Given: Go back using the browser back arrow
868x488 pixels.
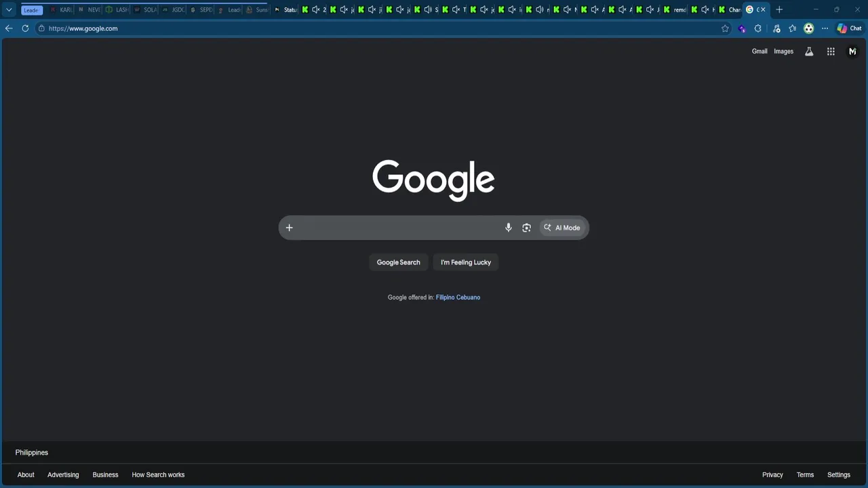Looking at the screenshot, I should (9, 28).
